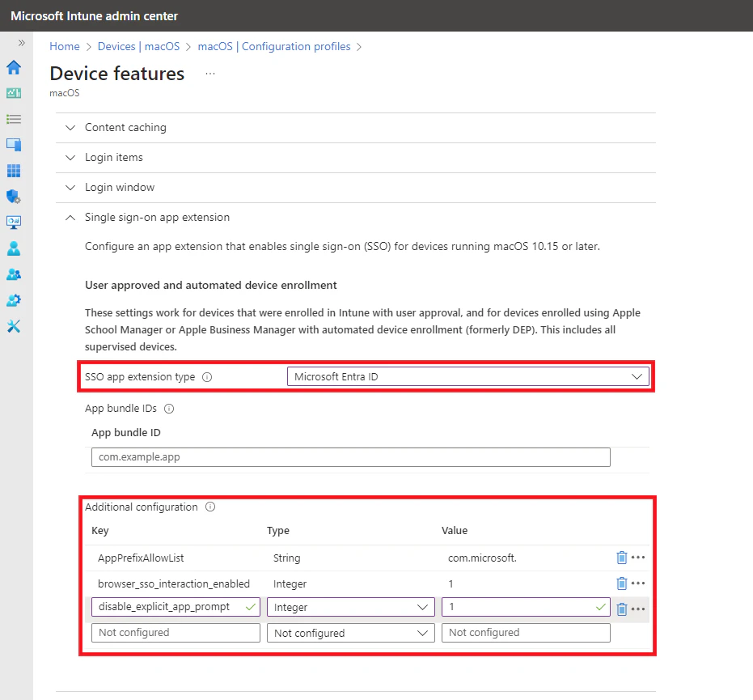Open the Integer type dropdown for disable_explicit_app_prompt
The width and height of the screenshot is (753, 700).
(350, 607)
